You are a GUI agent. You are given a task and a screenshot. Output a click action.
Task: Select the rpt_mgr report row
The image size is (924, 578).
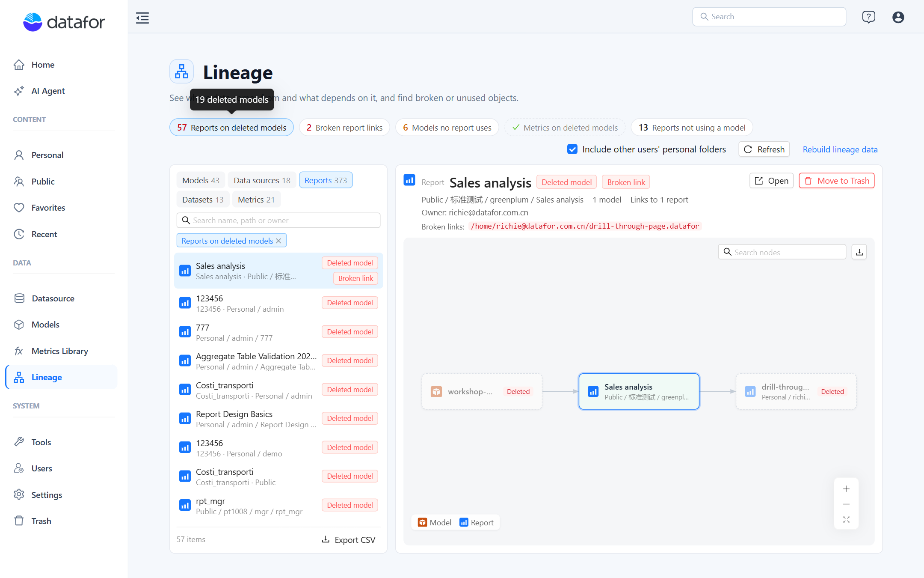tap(278, 506)
